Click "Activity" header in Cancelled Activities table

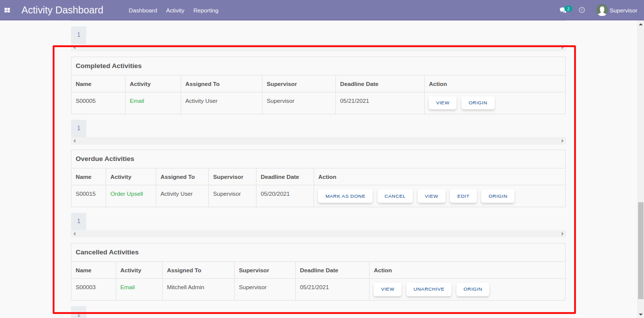coord(131,270)
